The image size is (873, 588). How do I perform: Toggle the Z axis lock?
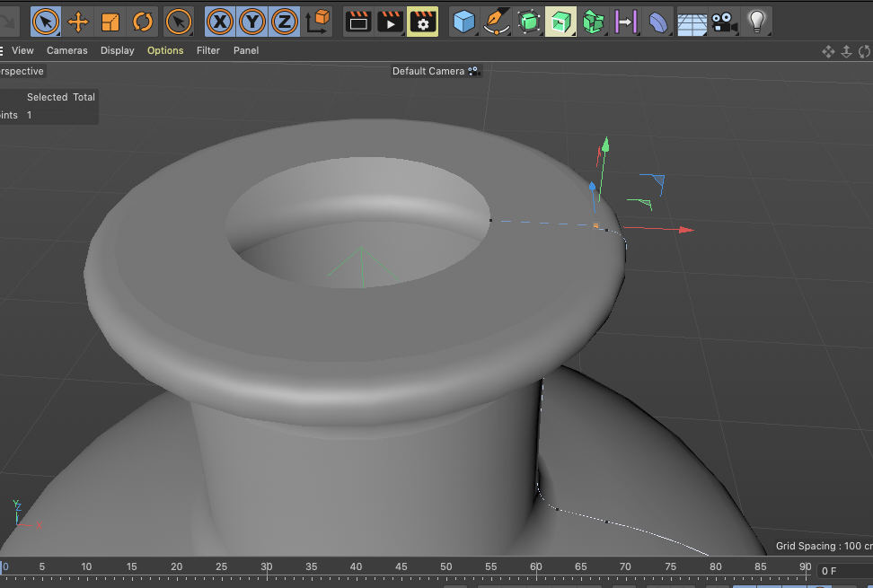285,21
